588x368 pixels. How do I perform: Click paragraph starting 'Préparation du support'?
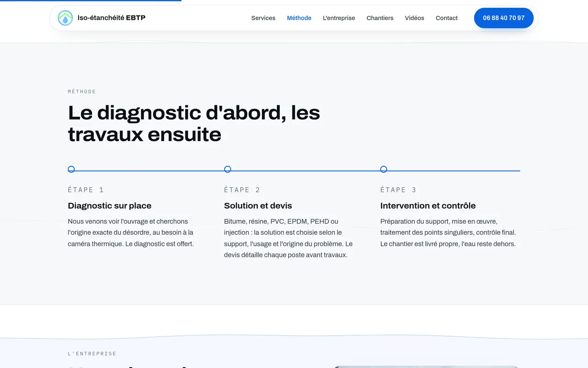pos(448,233)
